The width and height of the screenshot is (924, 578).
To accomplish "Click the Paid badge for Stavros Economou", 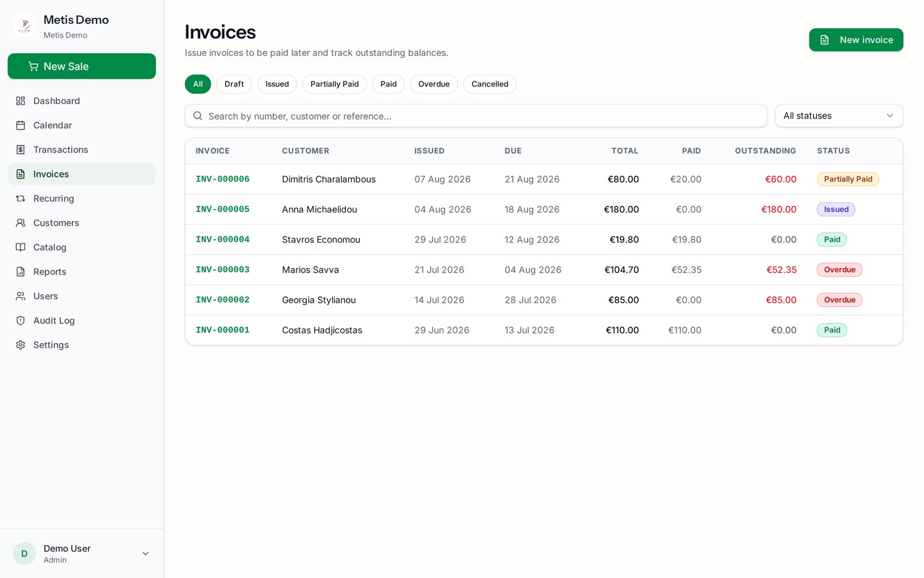I will (x=832, y=239).
